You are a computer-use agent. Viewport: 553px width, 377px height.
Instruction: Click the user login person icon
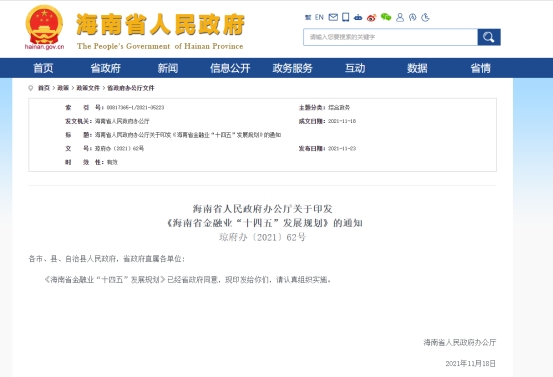click(400, 17)
